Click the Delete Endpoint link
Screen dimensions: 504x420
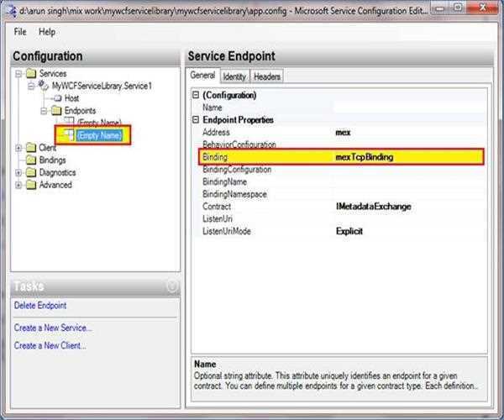[x=40, y=306]
